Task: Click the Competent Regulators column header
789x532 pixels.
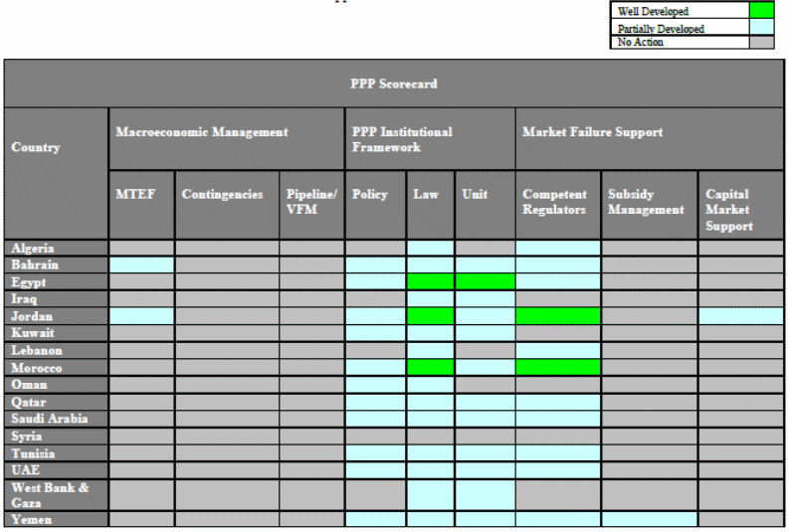Action: click(x=557, y=204)
